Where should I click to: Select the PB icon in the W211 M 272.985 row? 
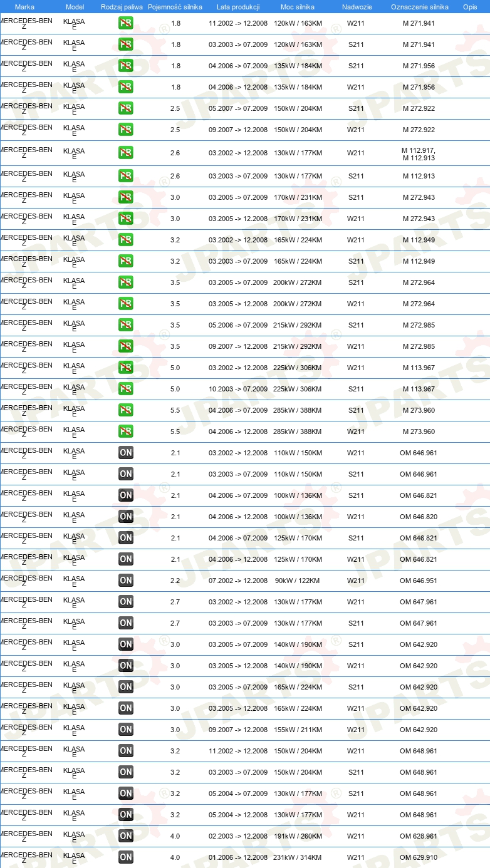(126, 347)
